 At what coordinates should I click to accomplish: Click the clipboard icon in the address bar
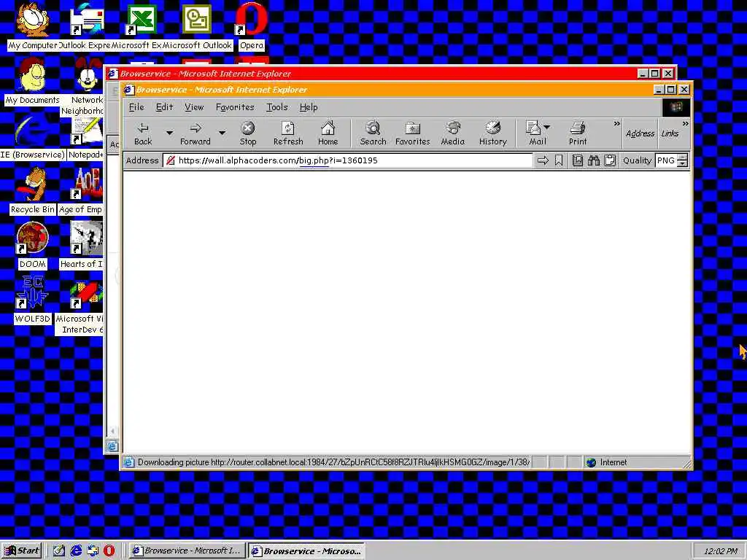tap(610, 160)
